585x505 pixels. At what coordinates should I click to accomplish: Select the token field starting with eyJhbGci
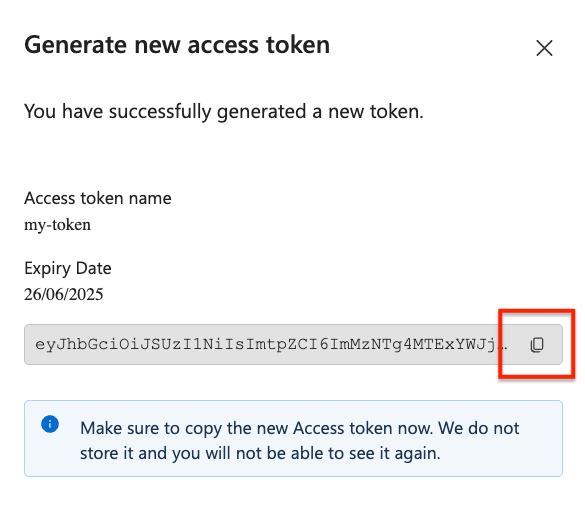tap(293, 344)
